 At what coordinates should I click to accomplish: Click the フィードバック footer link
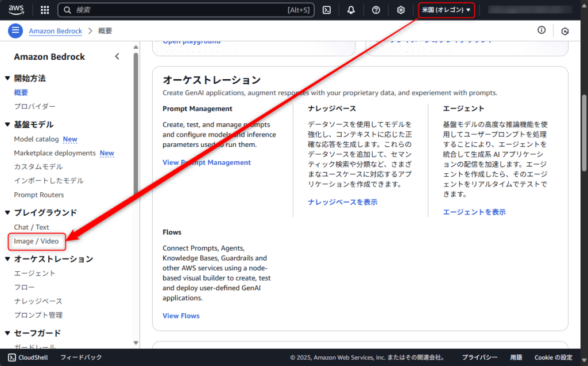(81, 357)
